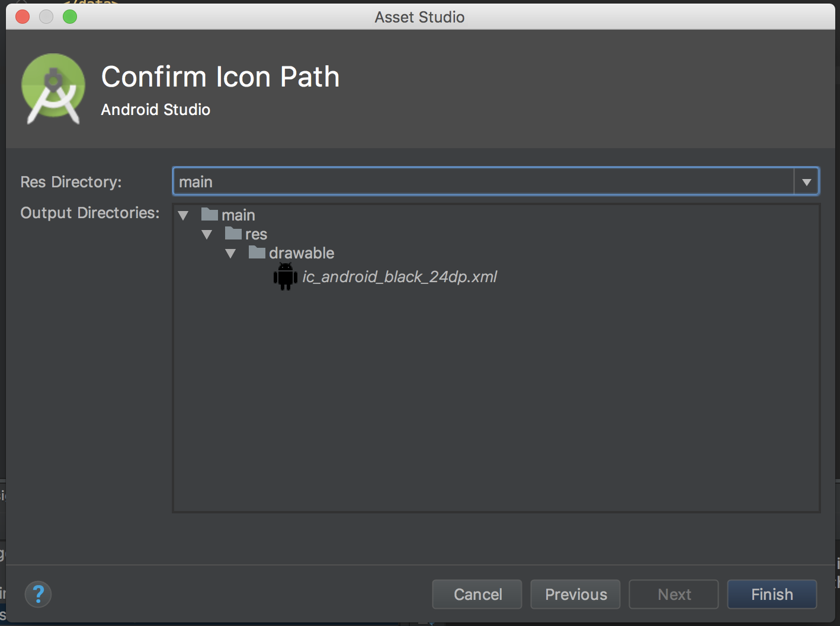Click inside the Res Directory text field
This screenshot has width=840, height=626.
(415, 181)
